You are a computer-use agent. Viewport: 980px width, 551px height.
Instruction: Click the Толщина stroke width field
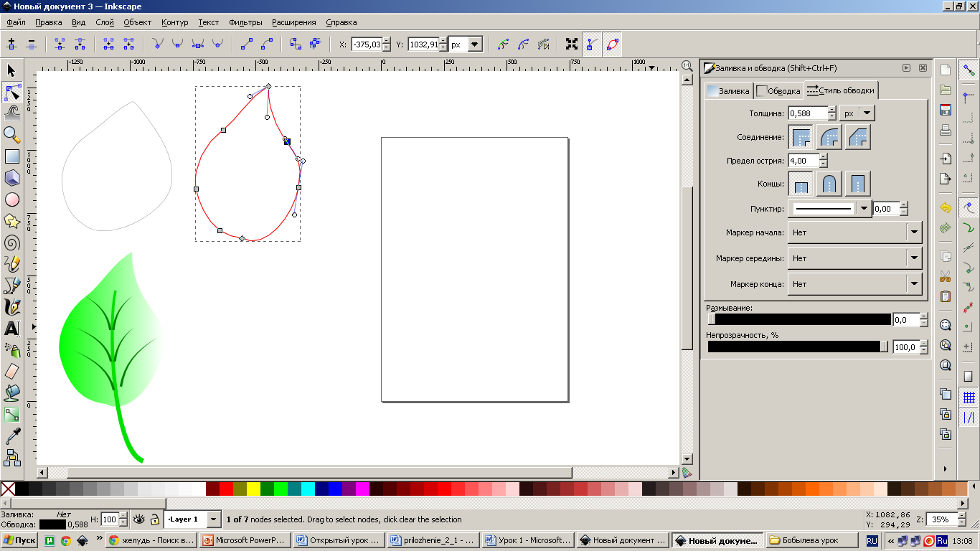coord(807,113)
